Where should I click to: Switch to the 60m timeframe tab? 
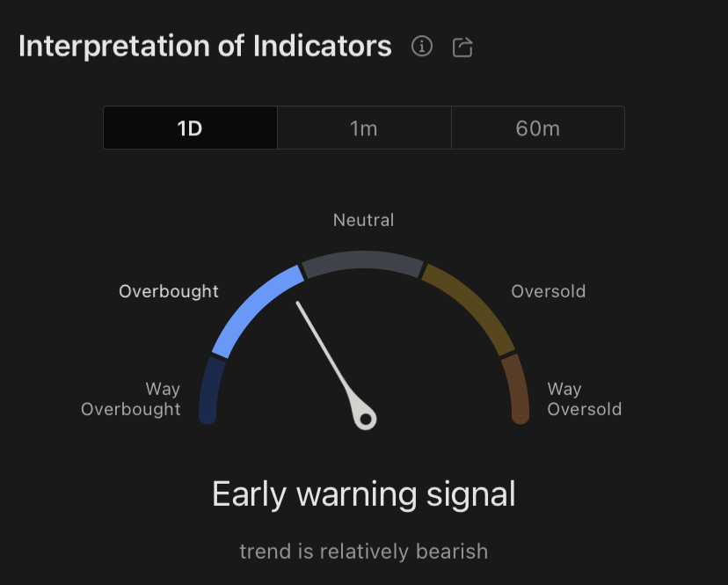click(x=537, y=127)
